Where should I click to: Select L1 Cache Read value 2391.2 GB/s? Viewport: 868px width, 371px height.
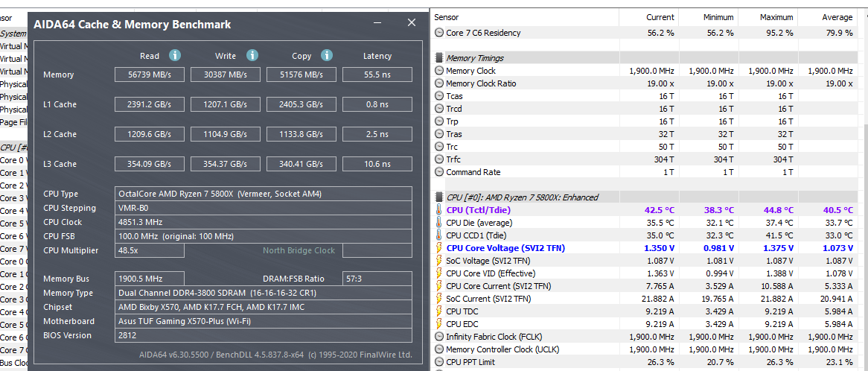tap(150, 104)
